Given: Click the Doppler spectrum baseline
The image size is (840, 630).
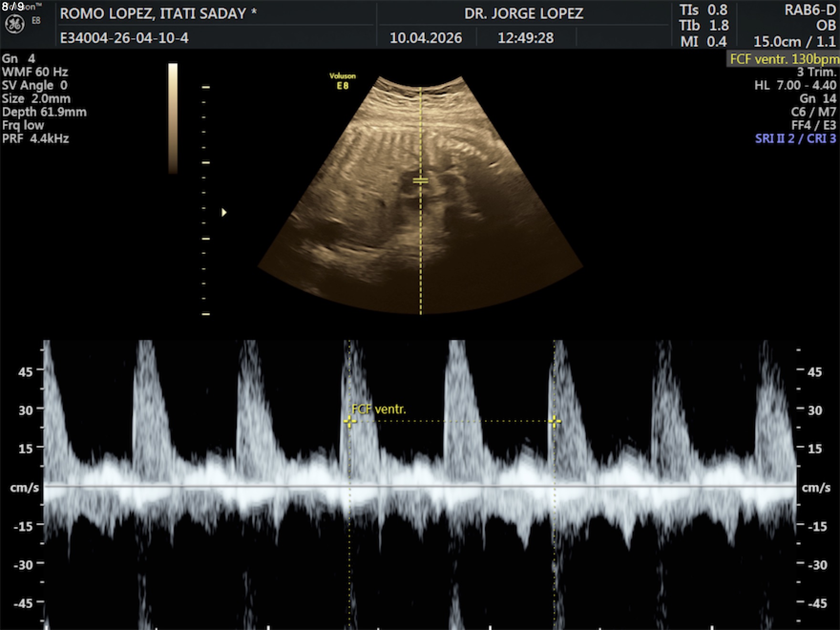Looking at the screenshot, I should coord(420,486).
